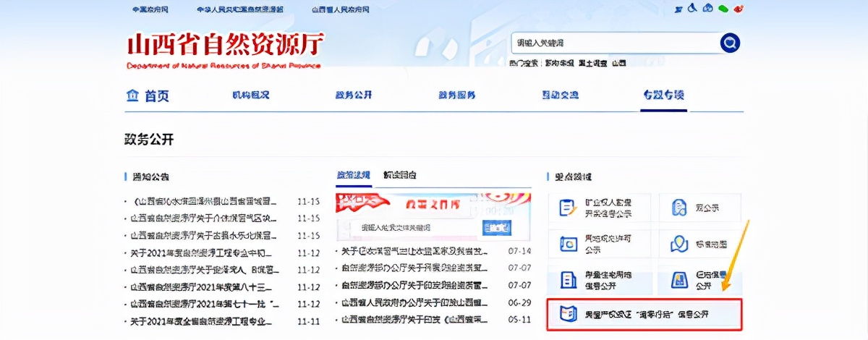This screenshot has width=868, height=340.
Task: Click the house icon beside 首页
Action: coord(132,95)
